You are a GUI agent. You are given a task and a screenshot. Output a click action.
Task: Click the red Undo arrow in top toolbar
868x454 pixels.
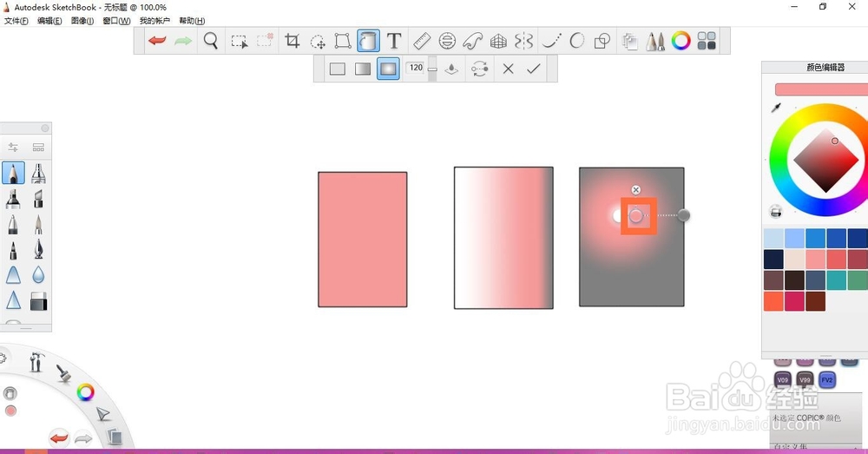click(157, 41)
